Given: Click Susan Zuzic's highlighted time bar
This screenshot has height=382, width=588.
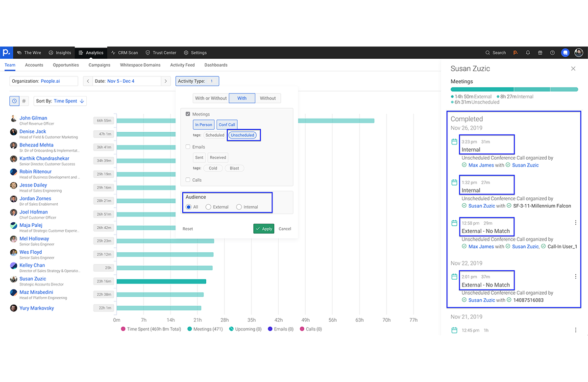Looking at the screenshot, I should [161, 282].
